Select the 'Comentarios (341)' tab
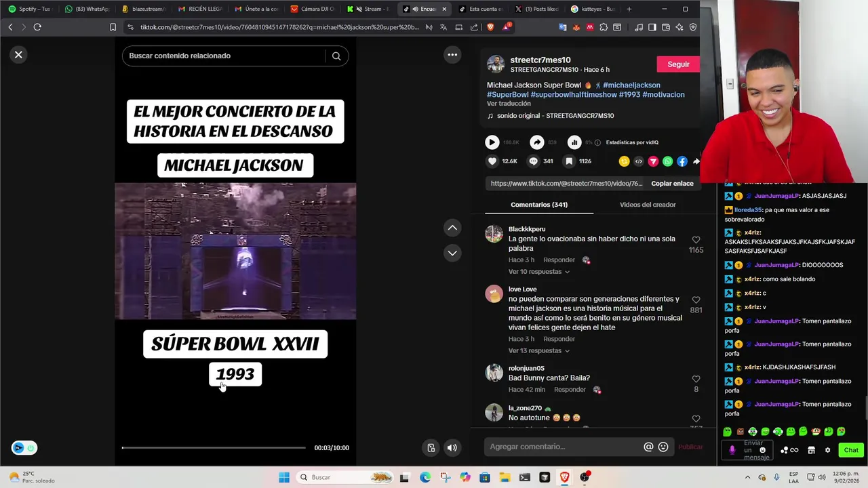Viewport: 868px width, 488px height. pos(539,205)
